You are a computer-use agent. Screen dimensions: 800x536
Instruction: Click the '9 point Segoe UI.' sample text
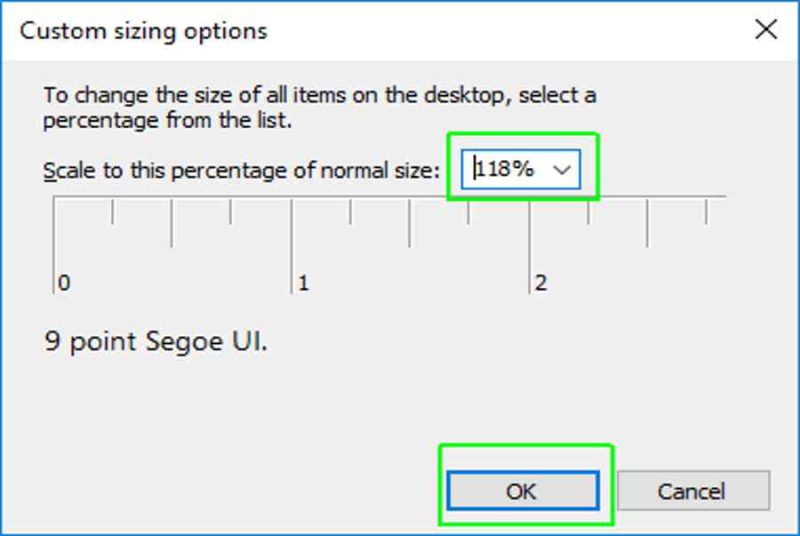point(156,341)
